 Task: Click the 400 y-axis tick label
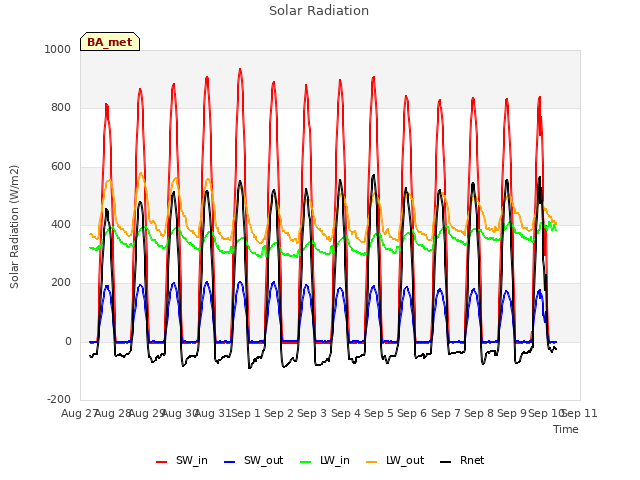(x=61, y=224)
